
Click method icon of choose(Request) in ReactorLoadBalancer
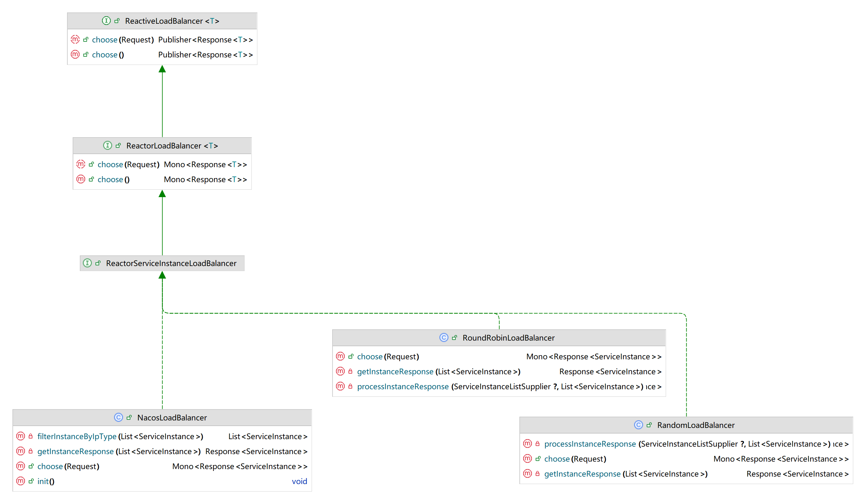point(80,164)
